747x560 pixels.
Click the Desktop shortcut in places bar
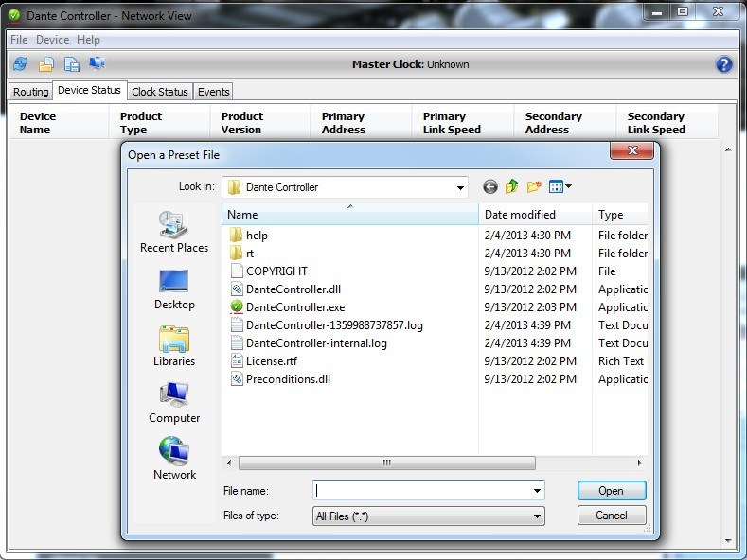pyautogui.click(x=174, y=289)
